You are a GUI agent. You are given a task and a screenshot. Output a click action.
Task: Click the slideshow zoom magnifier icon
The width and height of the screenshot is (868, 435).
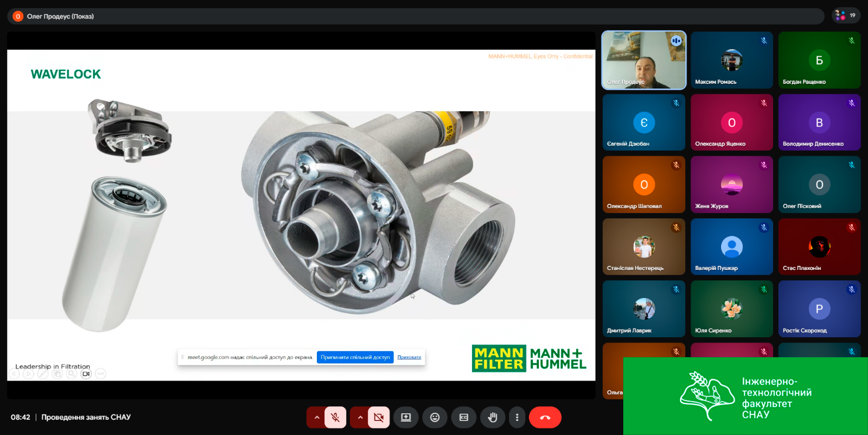coord(71,374)
